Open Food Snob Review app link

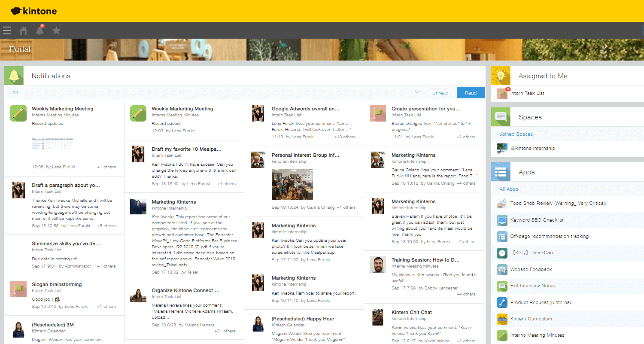coord(558,203)
